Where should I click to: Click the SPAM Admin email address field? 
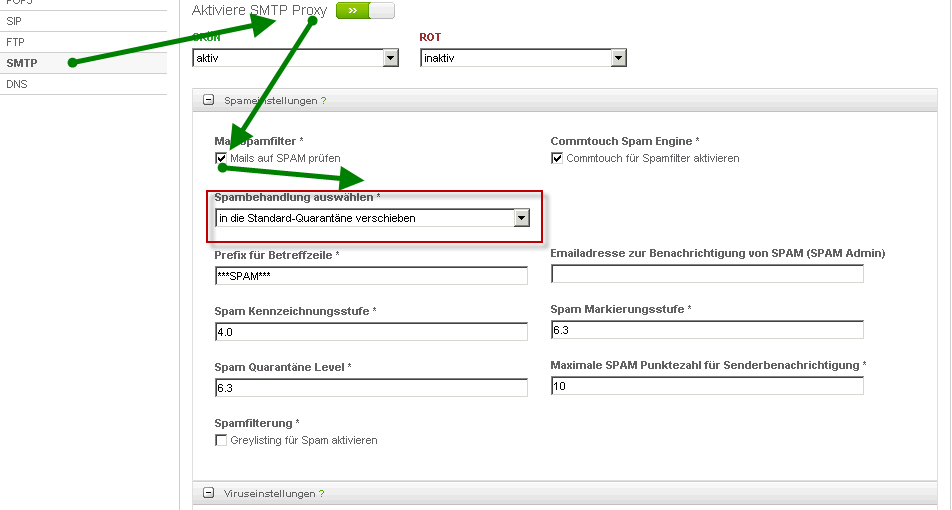(x=706, y=274)
